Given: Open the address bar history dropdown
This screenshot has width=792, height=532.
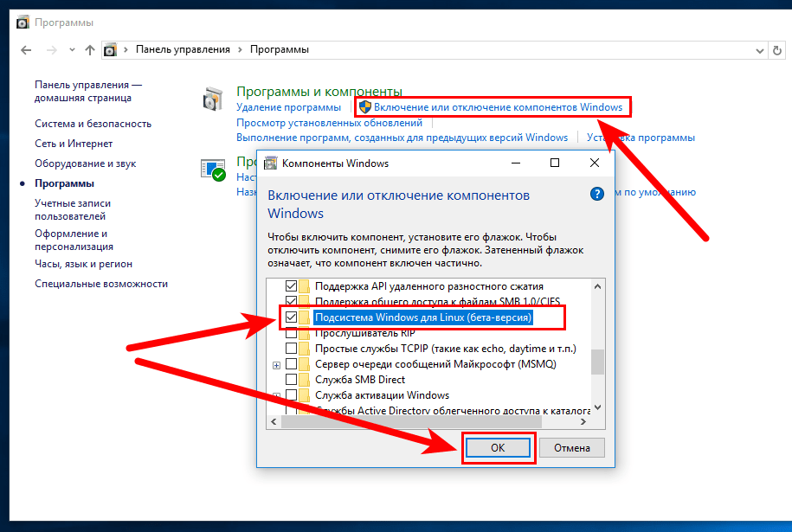Looking at the screenshot, I should pyautogui.click(x=759, y=50).
